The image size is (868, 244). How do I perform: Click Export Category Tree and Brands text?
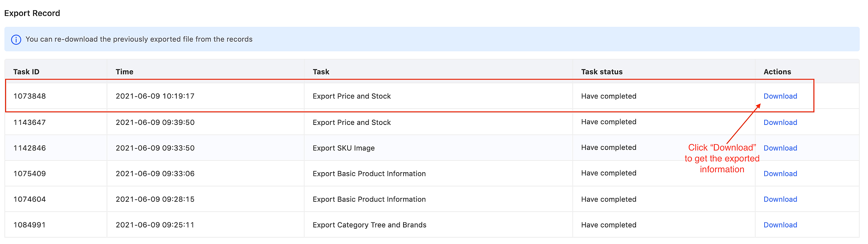[369, 225]
